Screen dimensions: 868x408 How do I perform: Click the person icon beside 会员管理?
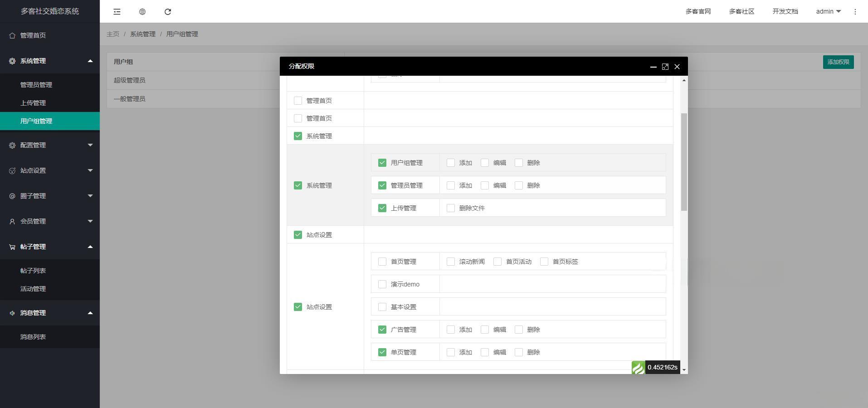click(x=12, y=221)
